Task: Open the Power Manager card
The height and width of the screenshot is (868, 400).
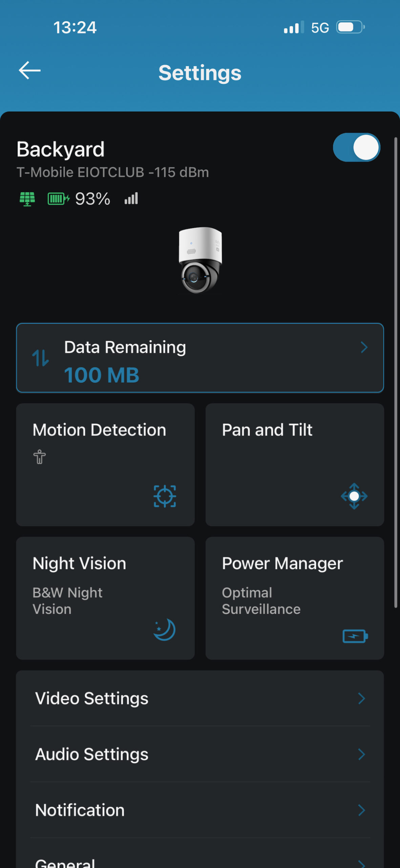Action: click(x=295, y=598)
